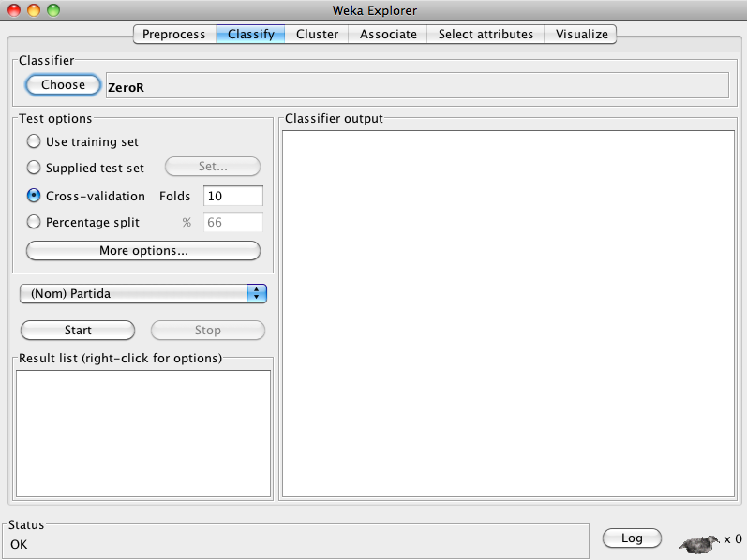This screenshot has height=560, width=747.
Task: Switch to the Preprocess tab
Action: tap(173, 35)
